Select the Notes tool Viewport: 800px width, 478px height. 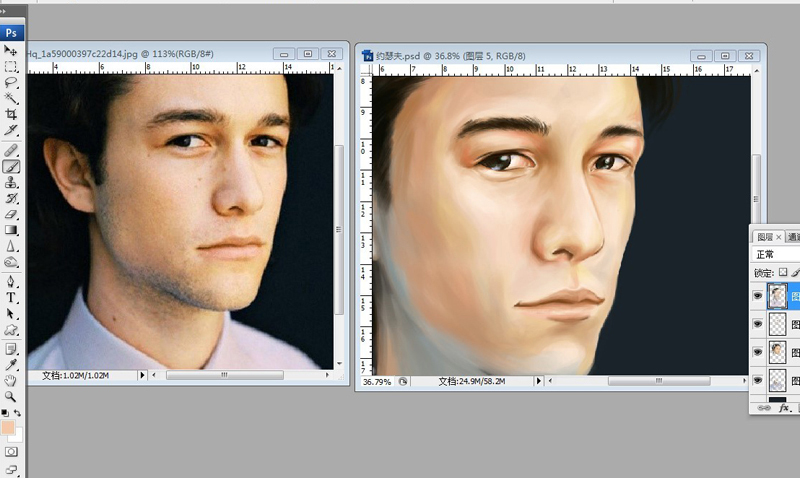[10, 349]
